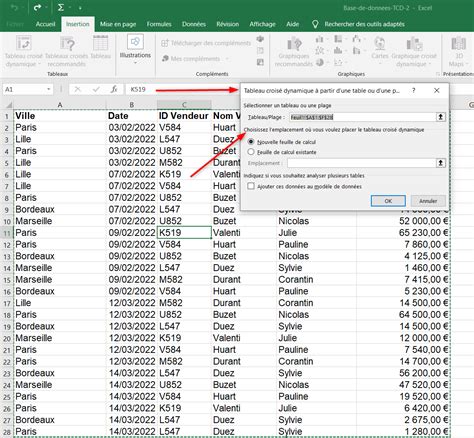Click the Graphiques recommandés icon

294,44
